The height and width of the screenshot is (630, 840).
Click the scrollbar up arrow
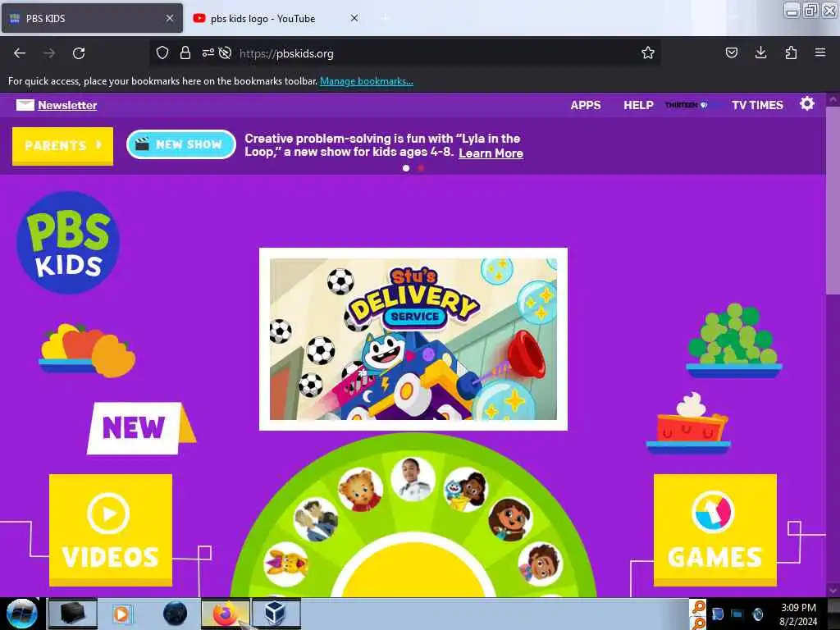coord(833,99)
